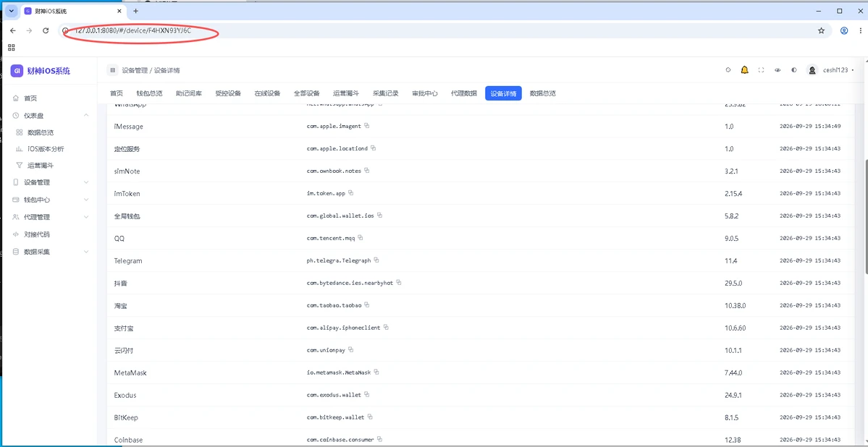The height and width of the screenshot is (447, 868).
Task: Bookmark this page with the star icon
Action: point(821,31)
